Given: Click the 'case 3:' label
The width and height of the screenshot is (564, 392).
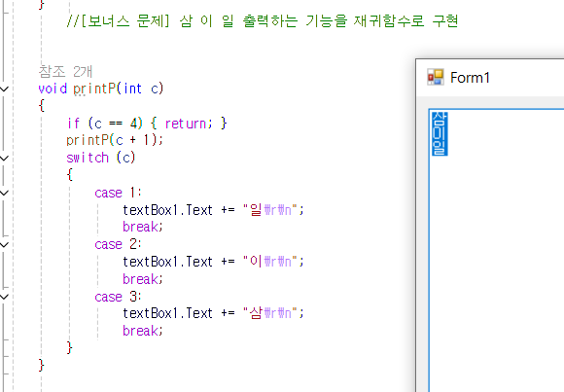Looking at the screenshot, I should [x=118, y=297].
